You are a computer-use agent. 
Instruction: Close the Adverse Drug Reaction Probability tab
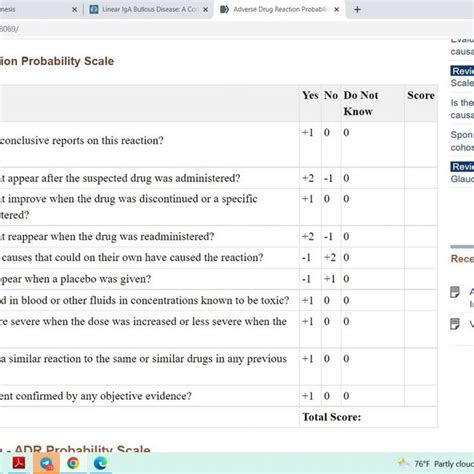(337, 10)
